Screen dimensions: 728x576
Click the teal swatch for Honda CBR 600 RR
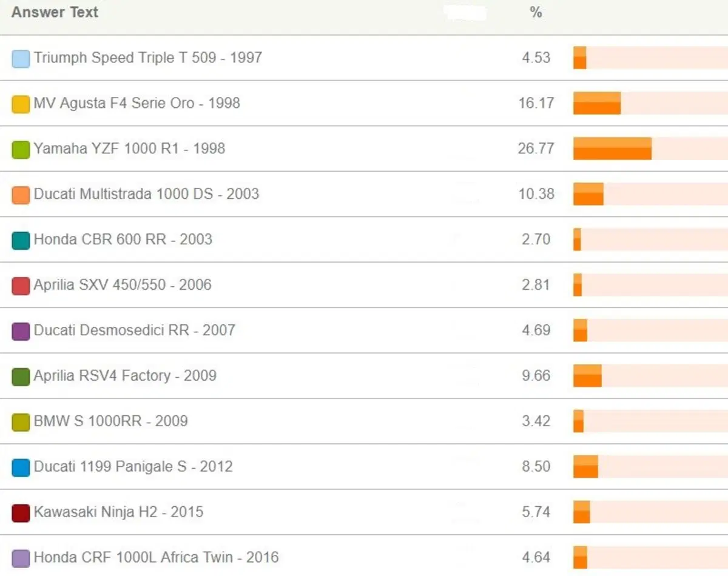[21, 241]
